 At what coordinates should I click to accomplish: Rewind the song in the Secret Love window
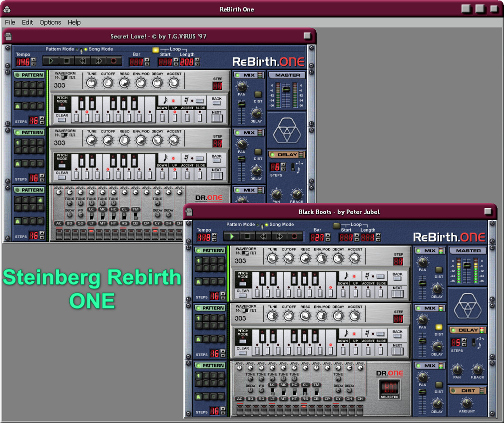pyautogui.click(x=82, y=61)
